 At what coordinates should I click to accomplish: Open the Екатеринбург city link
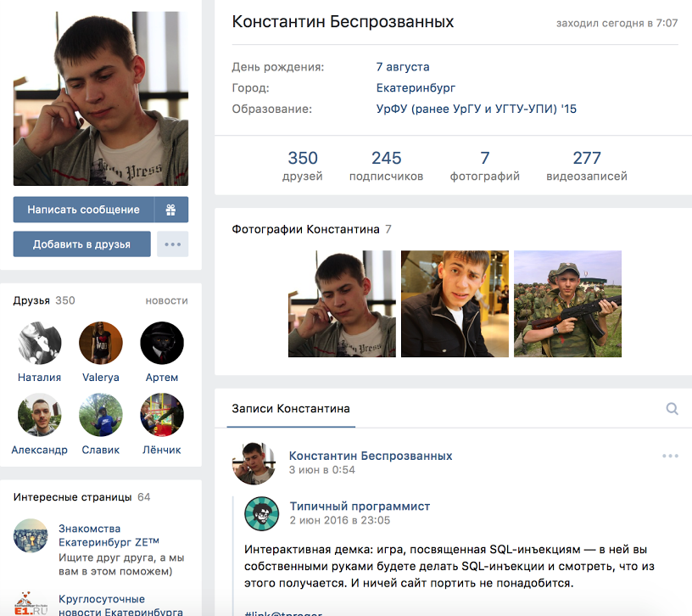click(416, 88)
